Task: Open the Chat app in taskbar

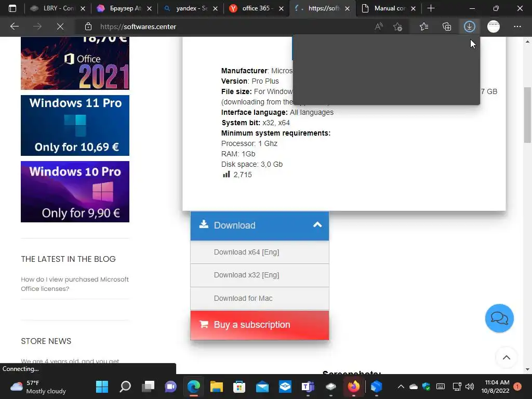Action: point(170,387)
